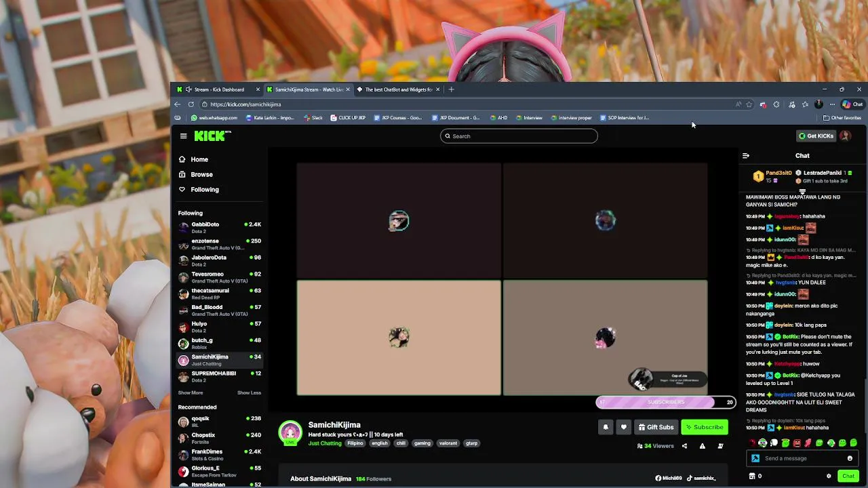Click the Facebook Michii69 link
The height and width of the screenshot is (488, 868).
pos(669,479)
